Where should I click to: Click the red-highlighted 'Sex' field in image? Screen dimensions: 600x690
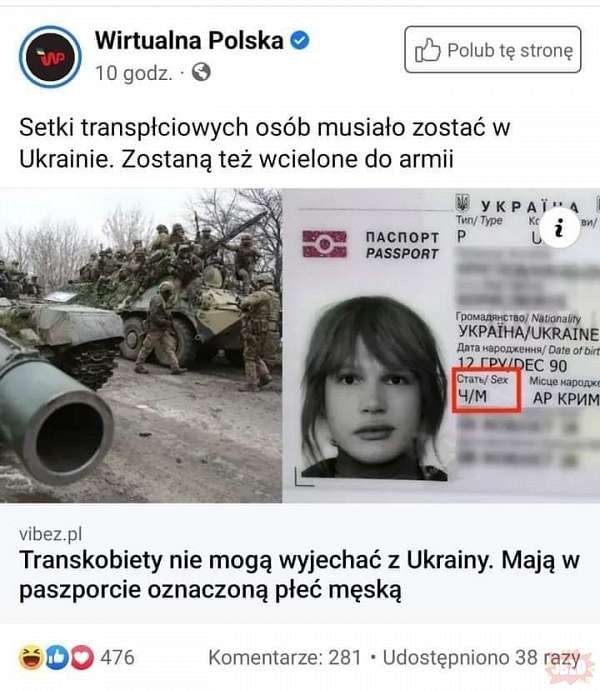tap(487, 390)
